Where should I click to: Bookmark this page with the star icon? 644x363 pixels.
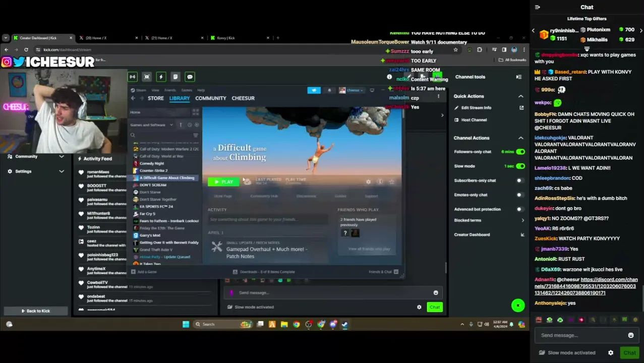click(x=455, y=49)
